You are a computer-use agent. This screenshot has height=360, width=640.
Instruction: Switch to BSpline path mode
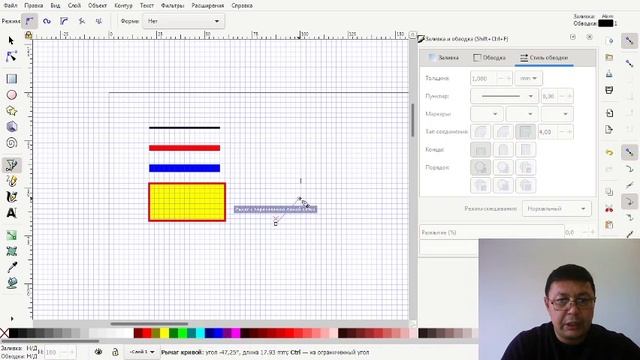(x=64, y=21)
